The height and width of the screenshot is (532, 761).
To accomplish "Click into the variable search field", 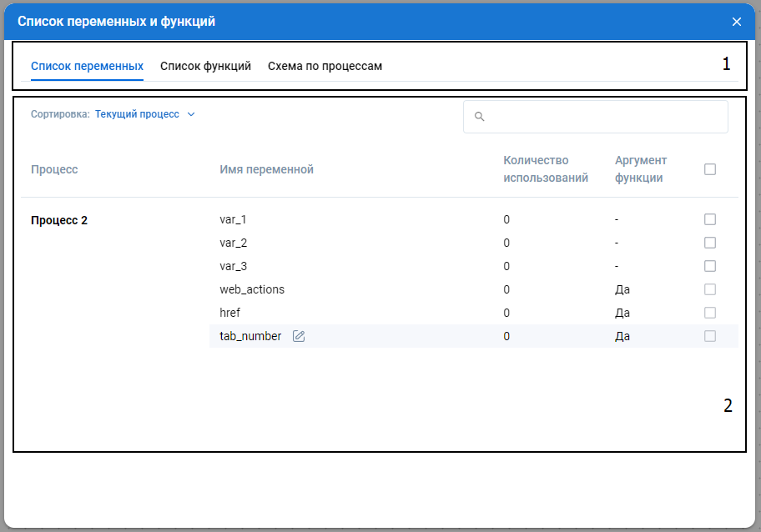I will tap(601, 117).
